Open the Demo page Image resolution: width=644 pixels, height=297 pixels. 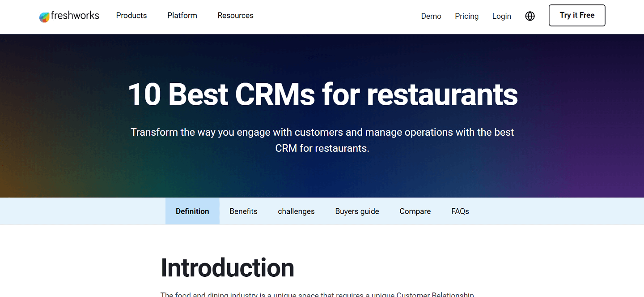431,16
